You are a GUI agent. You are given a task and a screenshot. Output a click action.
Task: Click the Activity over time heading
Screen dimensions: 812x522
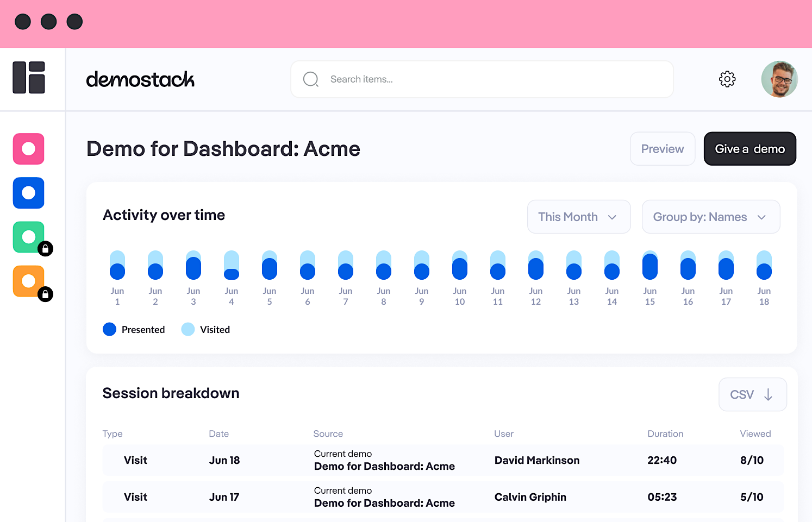pos(164,215)
